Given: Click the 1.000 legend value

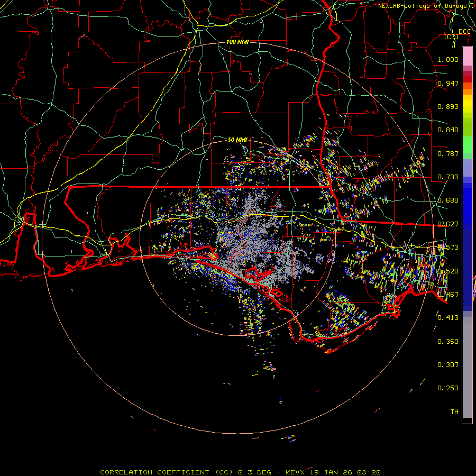Looking at the screenshot, I should [x=448, y=59].
